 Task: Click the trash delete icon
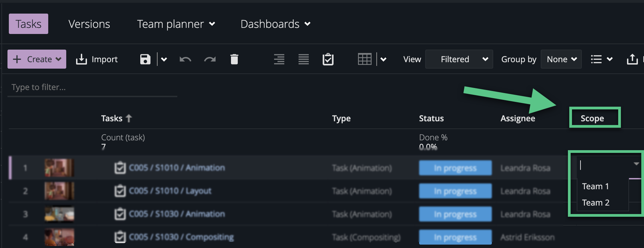pos(234,59)
